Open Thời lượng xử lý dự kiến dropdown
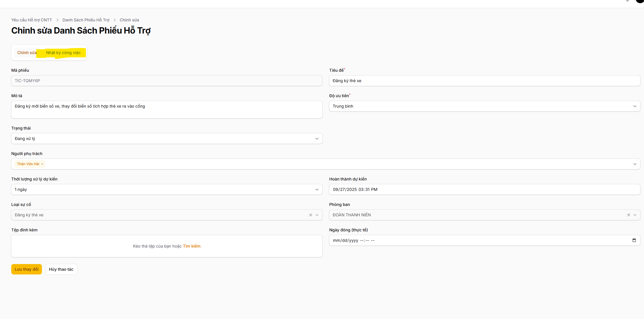Viewport: 644px width, 319px height. (x=317, y=189)
